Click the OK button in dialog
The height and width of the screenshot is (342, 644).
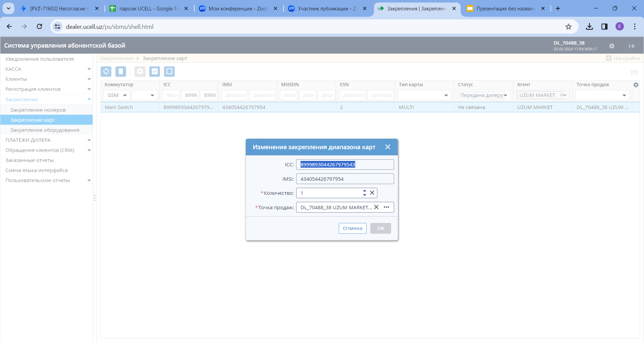(381, 228)
